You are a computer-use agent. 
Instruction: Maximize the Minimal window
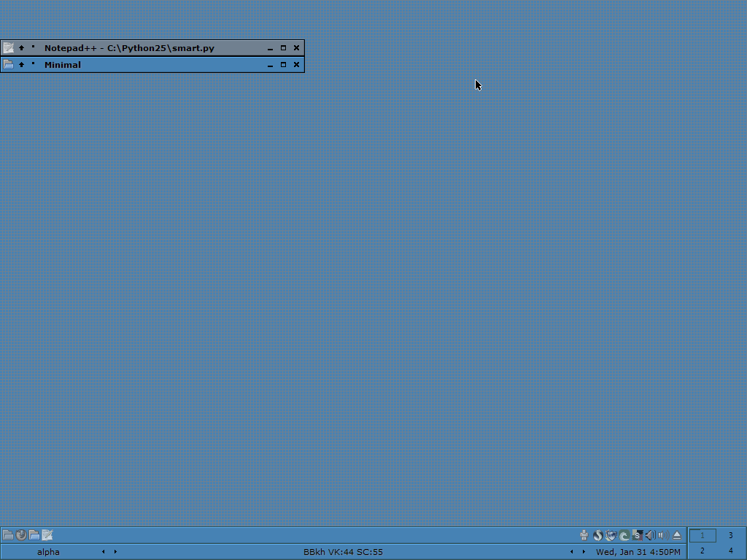point(283,65)
